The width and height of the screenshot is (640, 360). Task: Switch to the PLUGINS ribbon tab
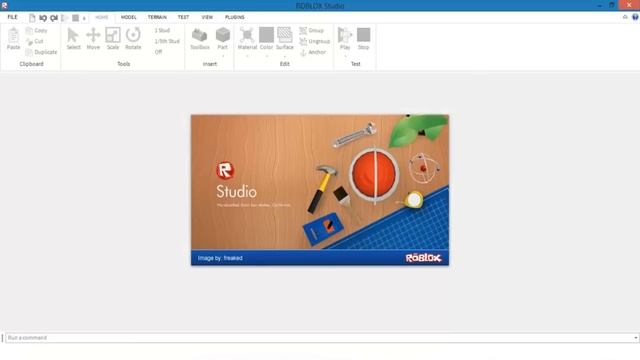[x=235, y=17]
